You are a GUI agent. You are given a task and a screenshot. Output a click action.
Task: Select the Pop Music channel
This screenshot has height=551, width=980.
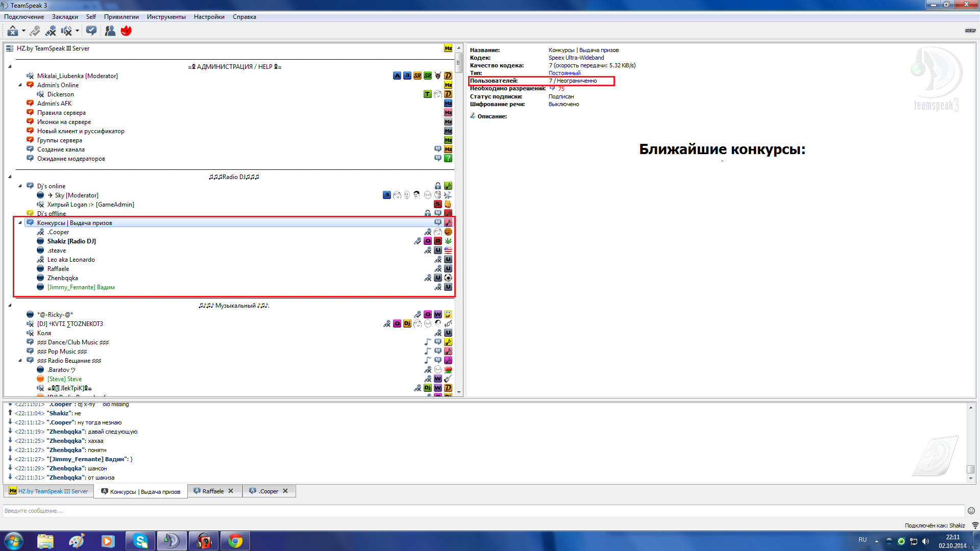(62, 352)
